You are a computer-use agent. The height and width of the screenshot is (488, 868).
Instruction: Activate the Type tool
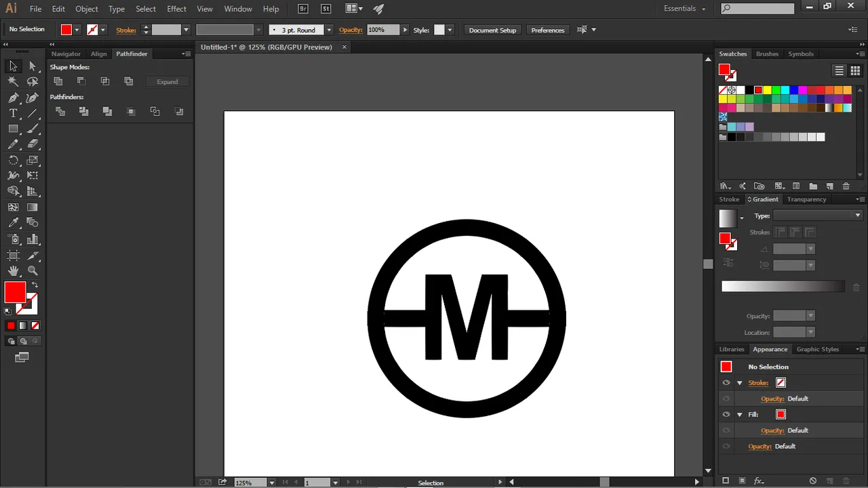13,113
